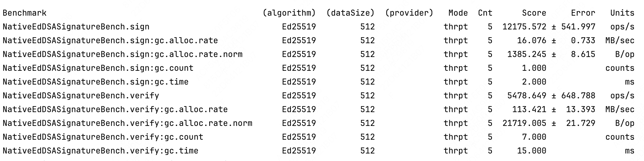
Task: Click the (algorithm) column header
Action: [x=289, y=13]
